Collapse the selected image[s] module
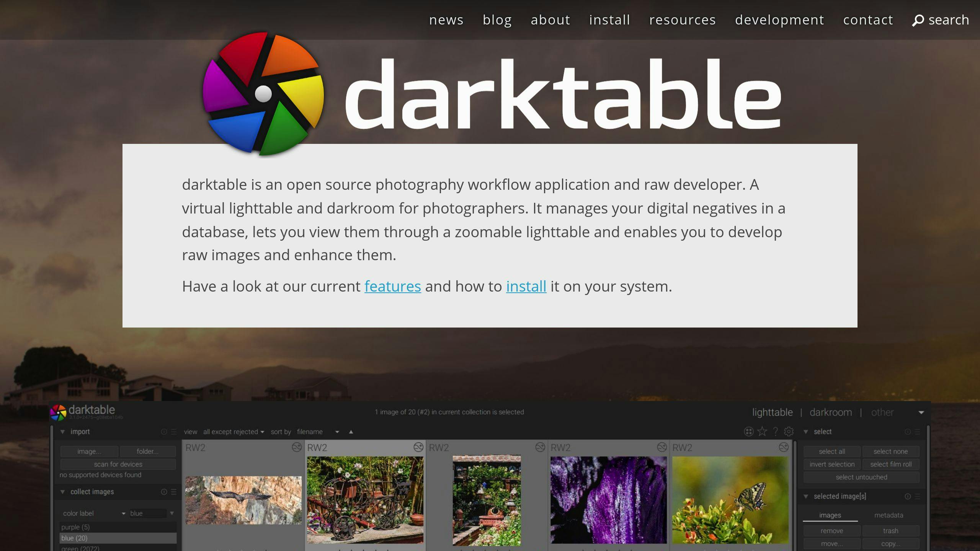 pyautogui.click(x=805, y=496)
